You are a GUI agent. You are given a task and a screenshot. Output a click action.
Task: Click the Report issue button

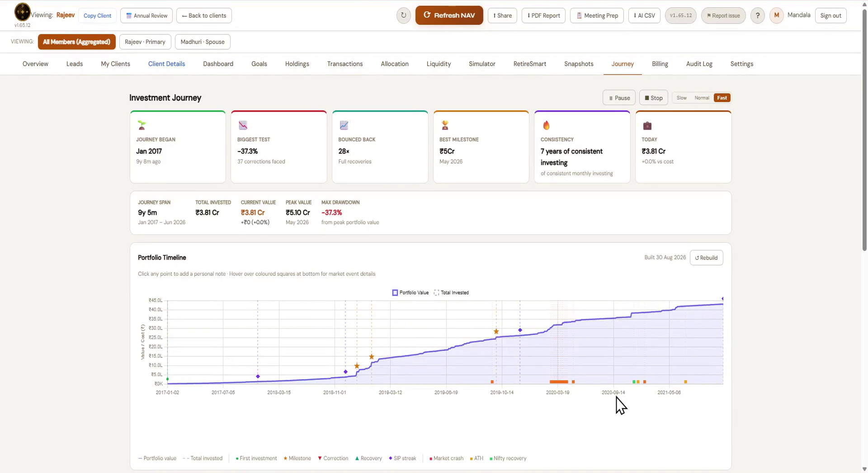[723, 15]
